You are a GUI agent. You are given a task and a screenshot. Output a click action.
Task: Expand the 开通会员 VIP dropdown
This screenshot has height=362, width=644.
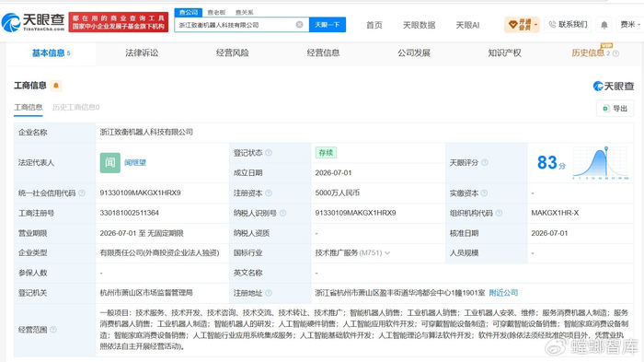click(x=522, y=25)
